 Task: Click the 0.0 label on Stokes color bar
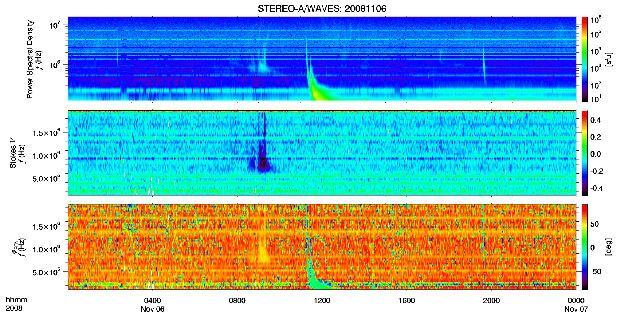pos(595,154)
